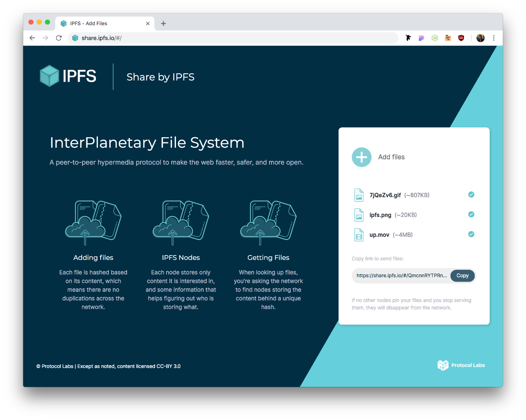Click the uBlock red shield extension icon

pos(461,38)
